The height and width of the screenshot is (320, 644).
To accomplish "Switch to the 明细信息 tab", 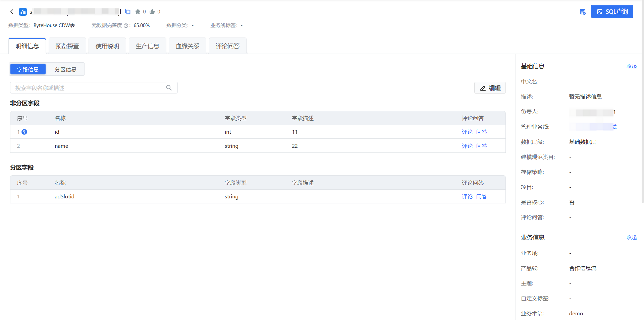I will (x=27, y=46).
